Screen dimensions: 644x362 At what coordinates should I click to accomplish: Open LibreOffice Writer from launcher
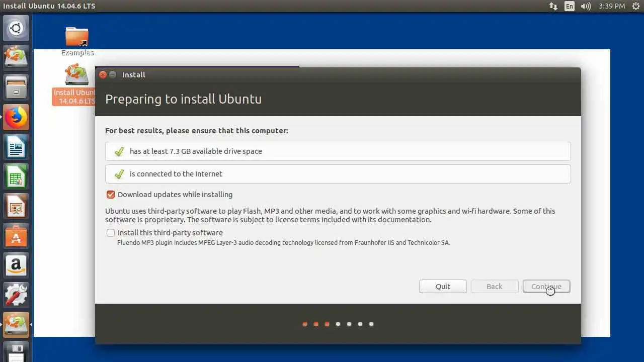coord(16,147)
